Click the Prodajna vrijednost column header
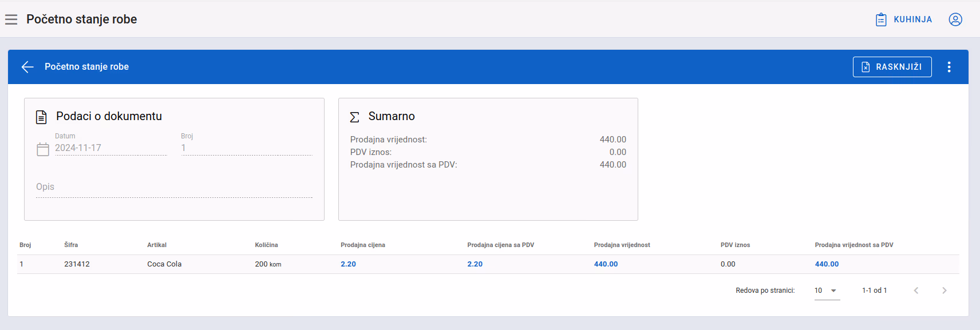Viewport: 980px width, 330px height. [622, 245]
